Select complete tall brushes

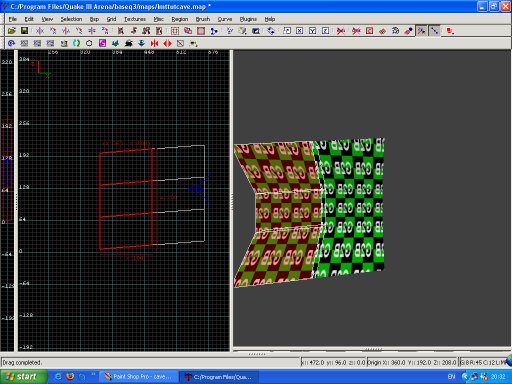click(x=121, y=31)
